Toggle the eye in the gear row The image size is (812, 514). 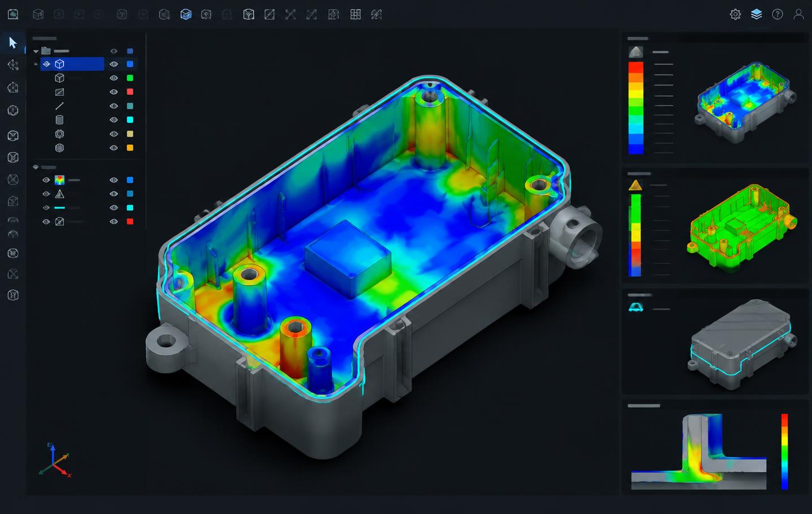pos(113,134)
